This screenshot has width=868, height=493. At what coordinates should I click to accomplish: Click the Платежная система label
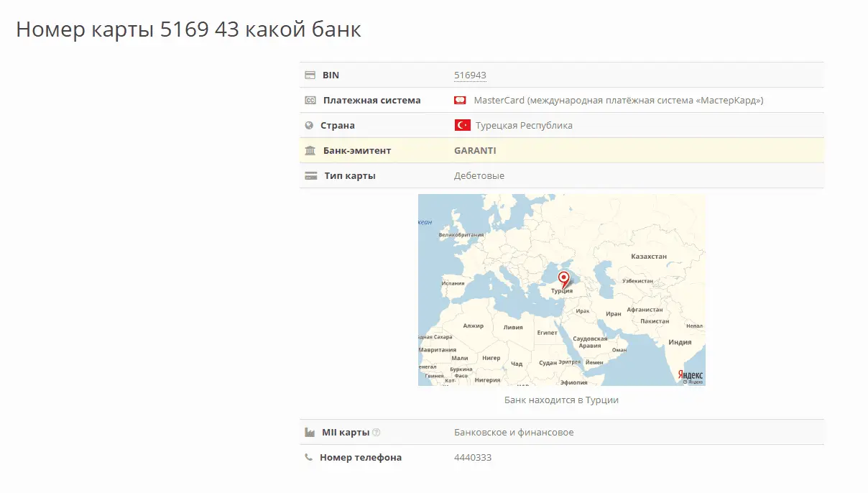371,100
